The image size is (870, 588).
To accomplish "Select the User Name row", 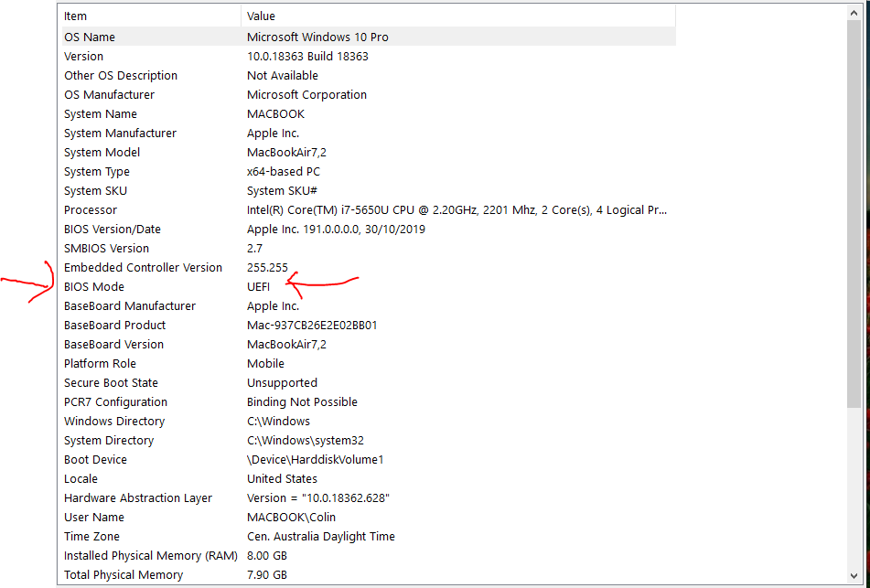I will [369, 518].
